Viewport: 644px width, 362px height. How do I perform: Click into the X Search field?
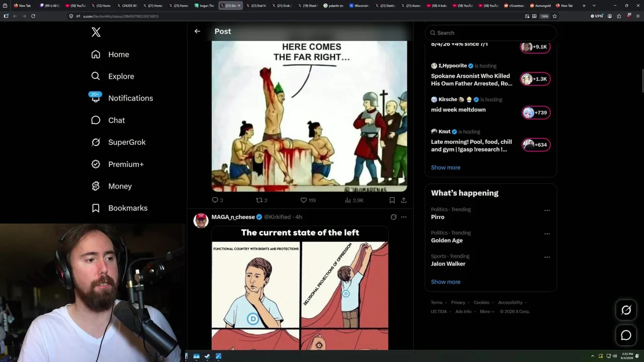click(491, 33)
